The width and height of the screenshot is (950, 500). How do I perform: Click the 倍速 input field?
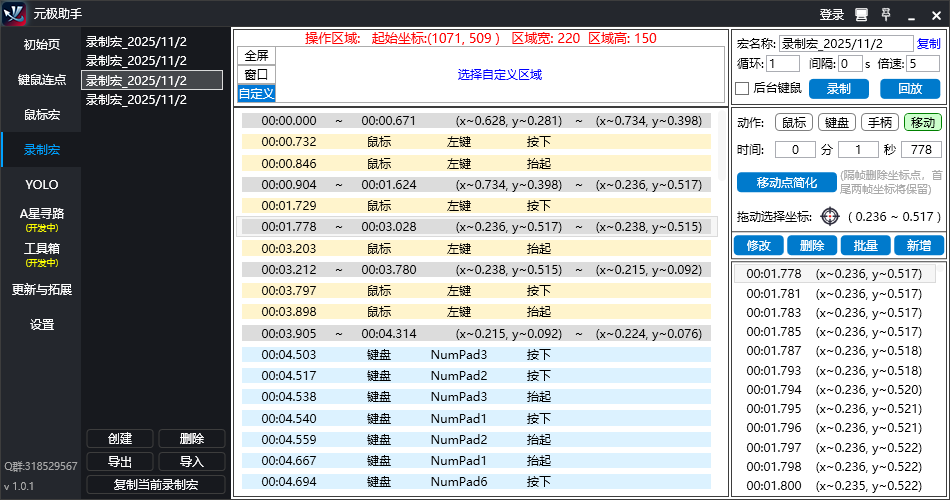(x=923, y=64)
